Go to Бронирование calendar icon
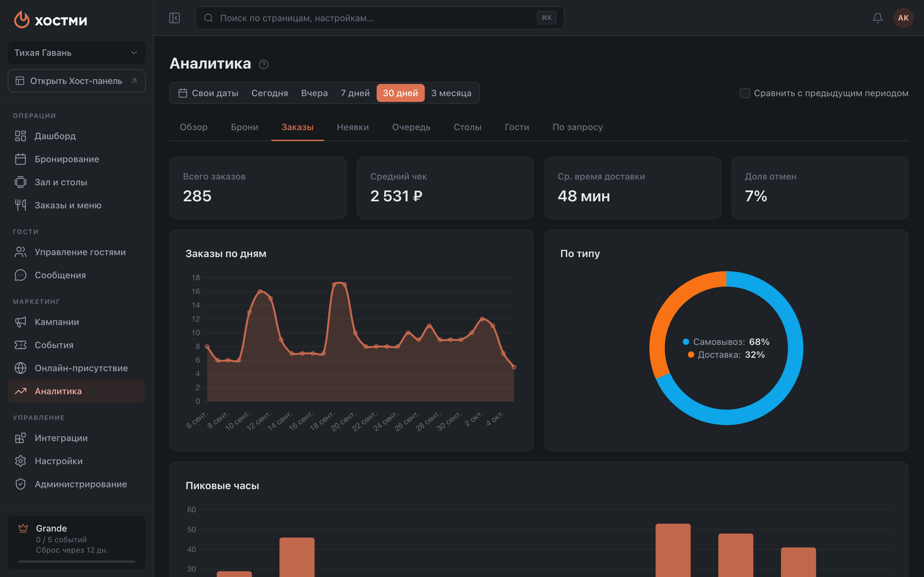This screenshot has width=924, height=577. [20, 159]
